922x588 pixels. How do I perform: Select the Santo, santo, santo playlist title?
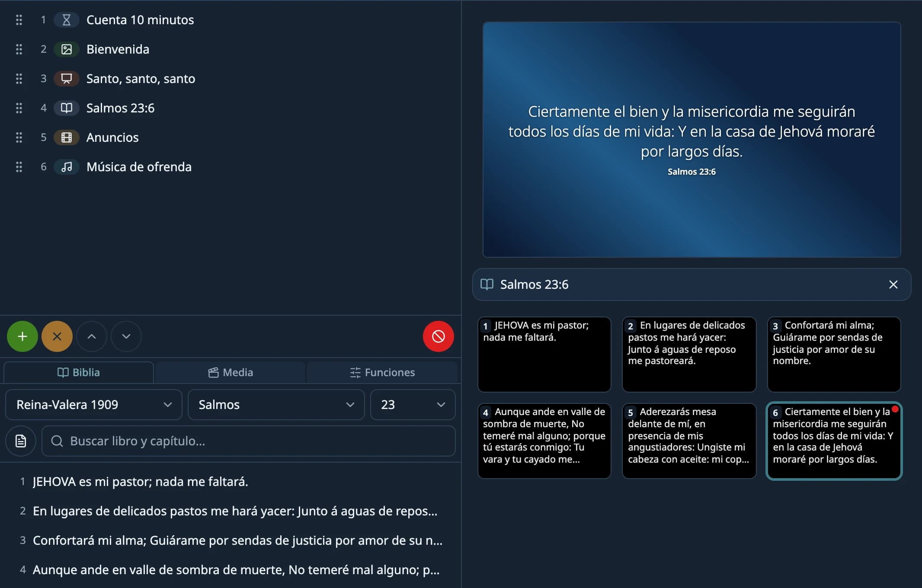click(141, 79)
